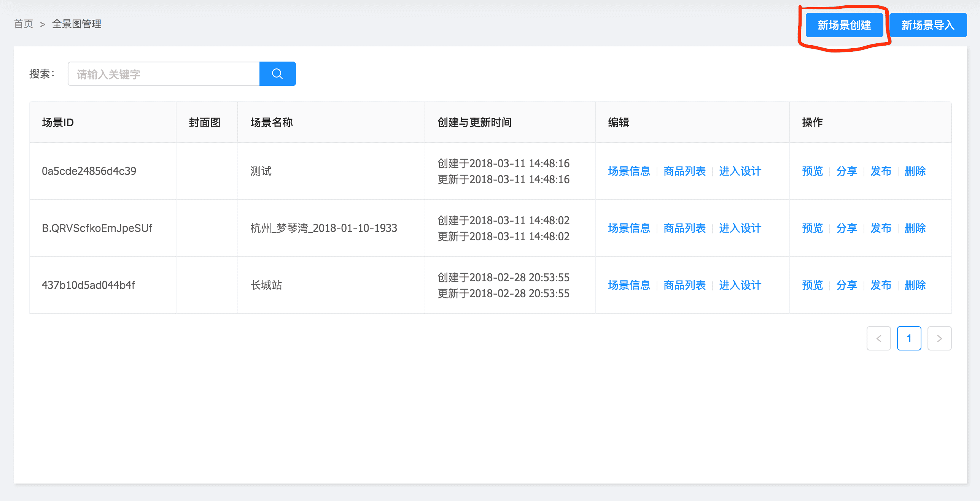
Task: Click the keyword search input field
Action: (x=164, y=73)
